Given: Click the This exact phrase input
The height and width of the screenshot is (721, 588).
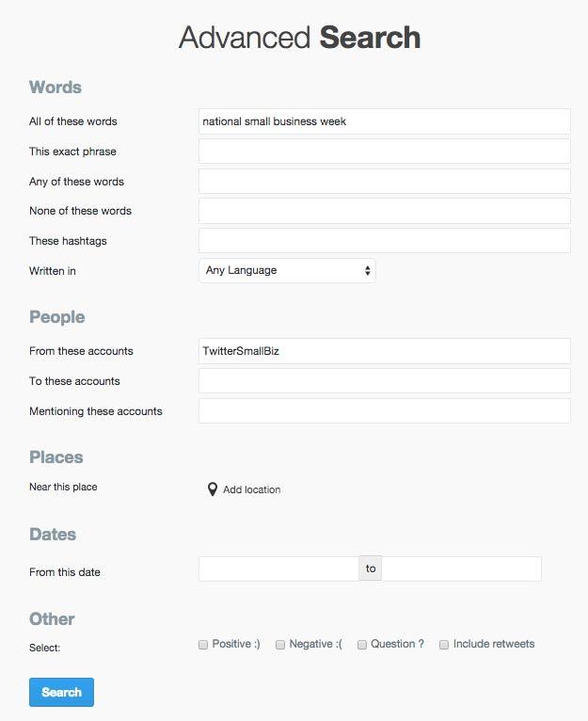Looking at the screenshot, I should [x=384, y=152].
